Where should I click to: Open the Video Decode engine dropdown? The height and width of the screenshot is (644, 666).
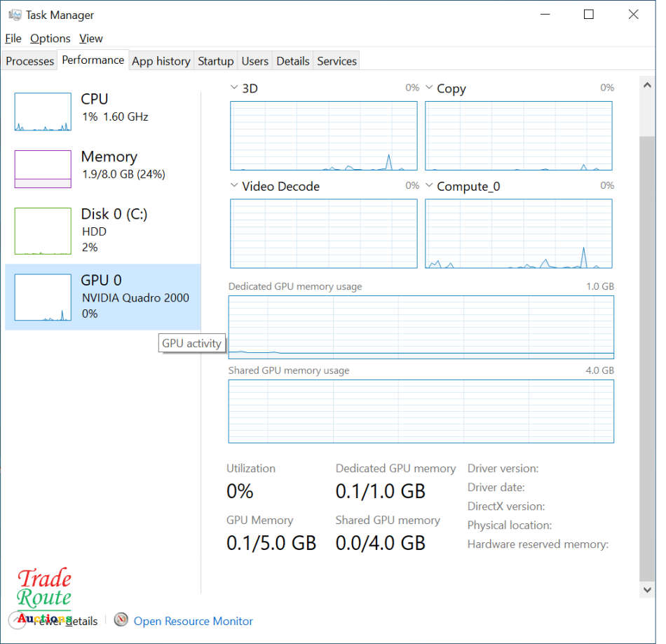(234, 186)
